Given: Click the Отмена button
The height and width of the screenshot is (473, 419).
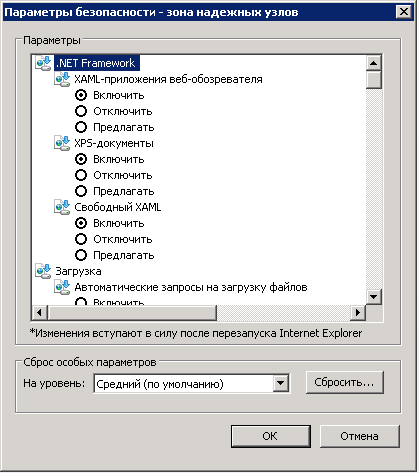Looking at the screenshot, I should (x=360, y=436).
